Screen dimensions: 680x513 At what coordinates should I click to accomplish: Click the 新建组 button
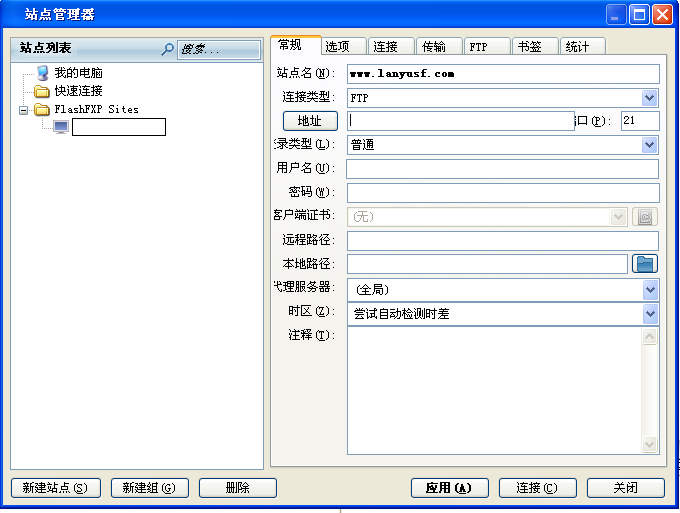[150, 488]
